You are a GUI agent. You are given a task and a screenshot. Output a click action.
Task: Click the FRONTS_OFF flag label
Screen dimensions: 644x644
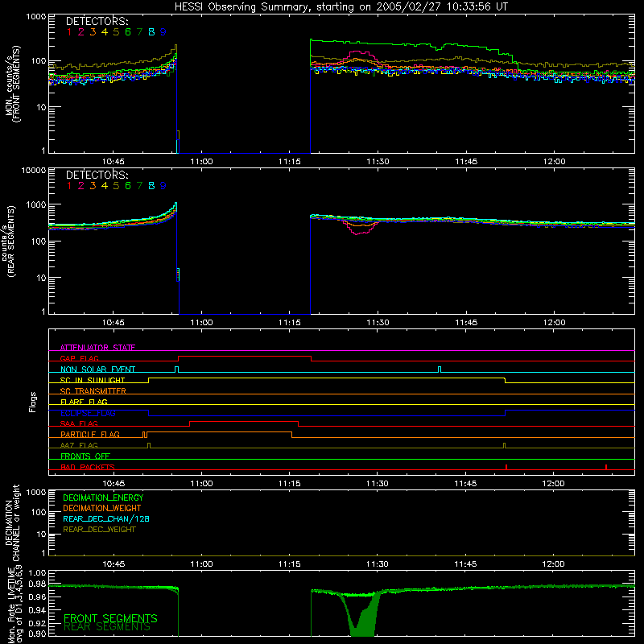coord(85,456)
